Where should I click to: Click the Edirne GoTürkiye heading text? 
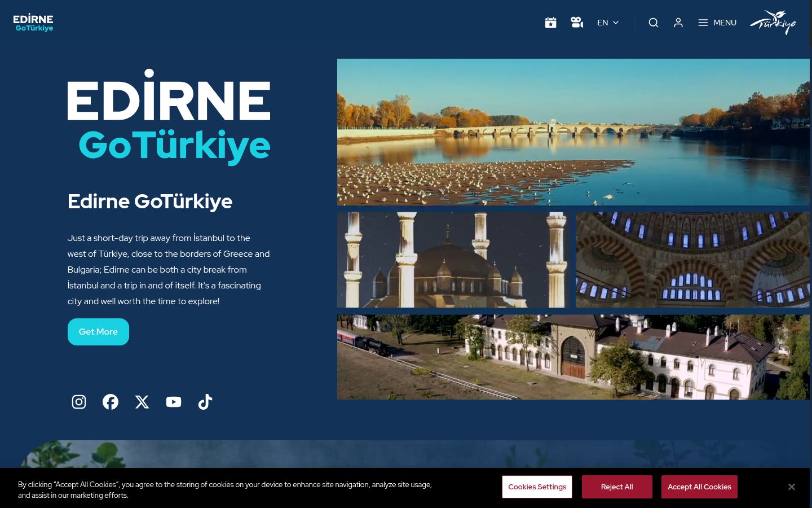150,202
